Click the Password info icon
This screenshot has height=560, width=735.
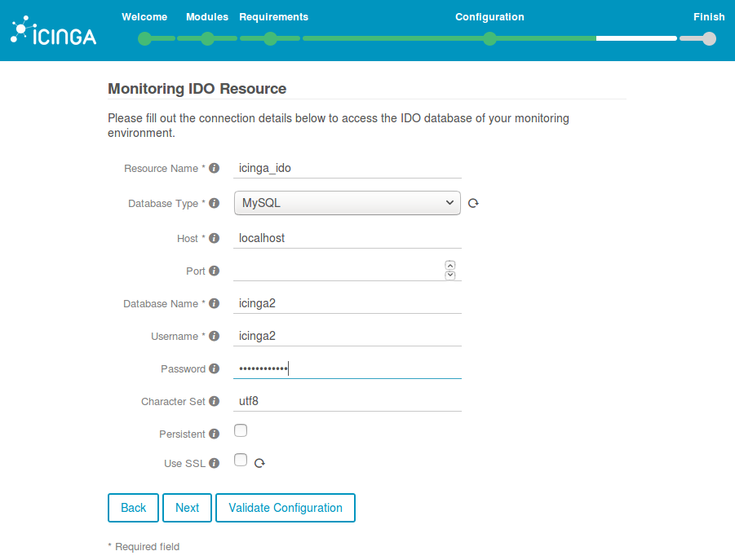[x=215, y=368]
